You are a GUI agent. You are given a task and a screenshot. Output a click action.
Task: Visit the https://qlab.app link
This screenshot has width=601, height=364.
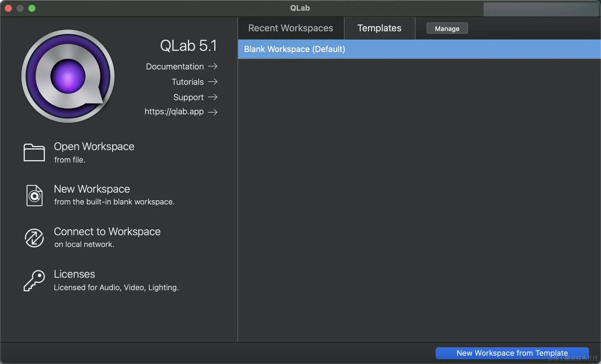click(x=174, y=112)
